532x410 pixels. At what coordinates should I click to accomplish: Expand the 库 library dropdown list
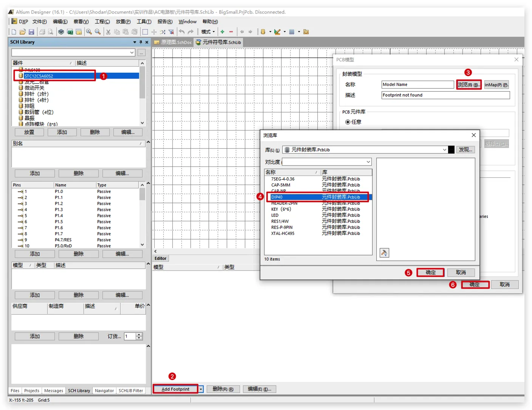coord(445,150)
